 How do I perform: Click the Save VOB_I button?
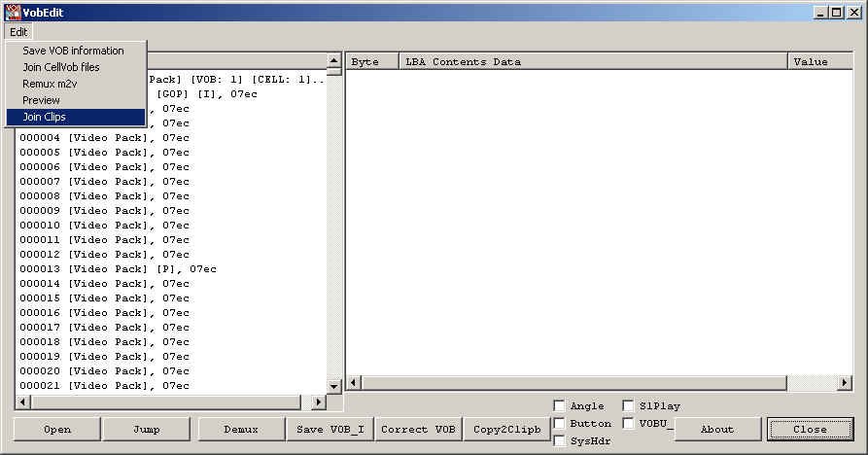[x=330, y=429]
